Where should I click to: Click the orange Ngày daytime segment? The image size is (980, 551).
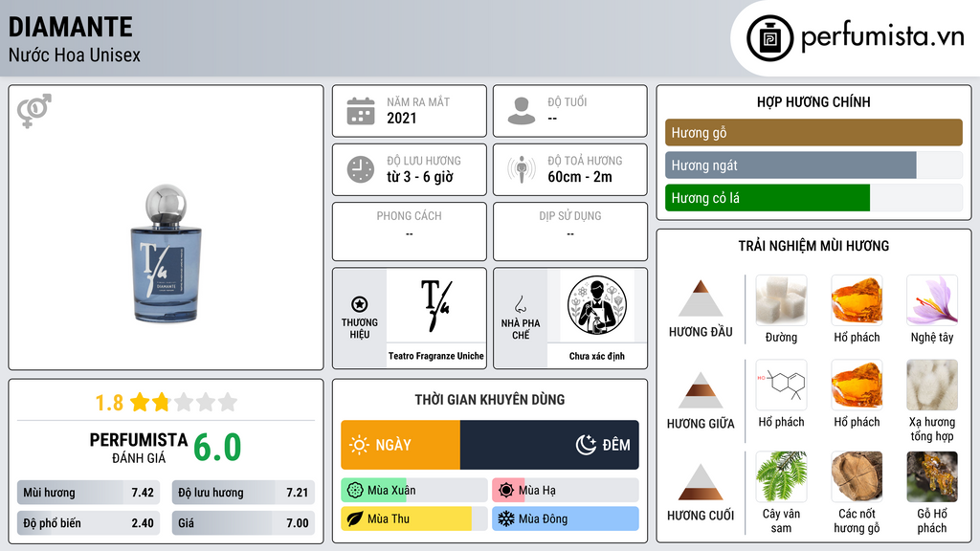(401, 445)
